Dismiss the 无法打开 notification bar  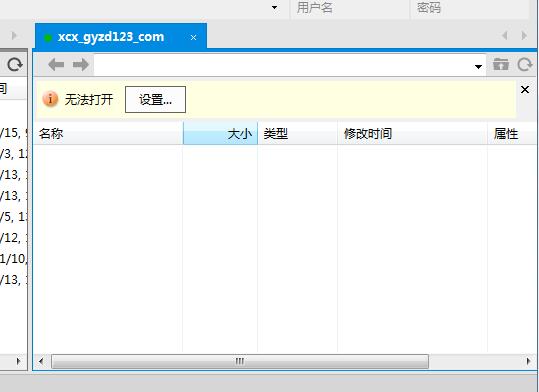coord(525,90)
